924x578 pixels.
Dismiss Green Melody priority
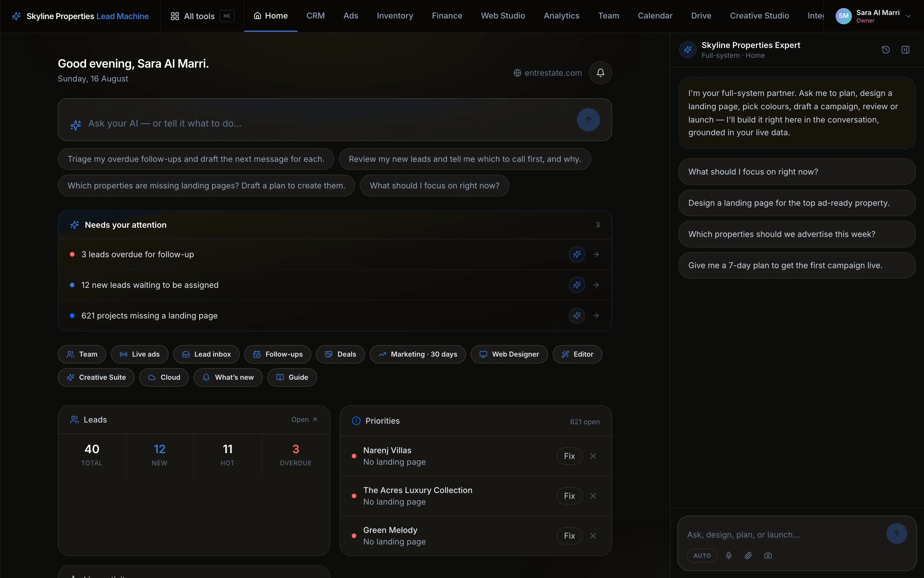[x=593, y=536]
